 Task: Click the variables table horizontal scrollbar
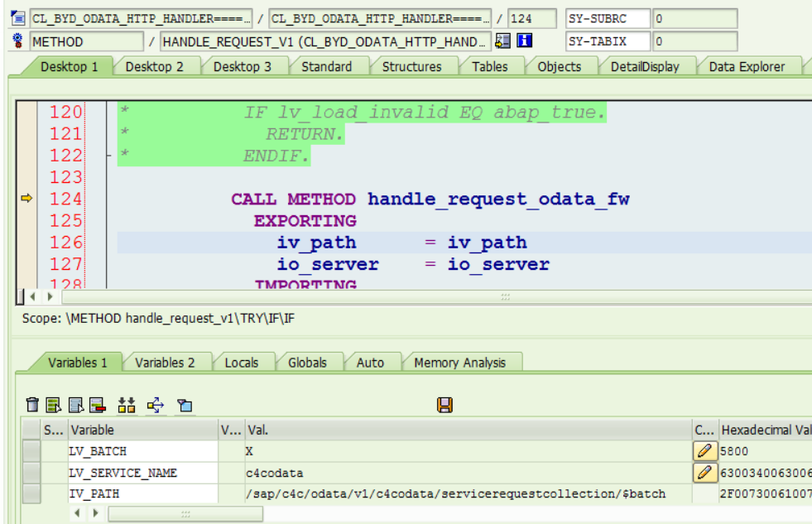click(x=185, y=513)
